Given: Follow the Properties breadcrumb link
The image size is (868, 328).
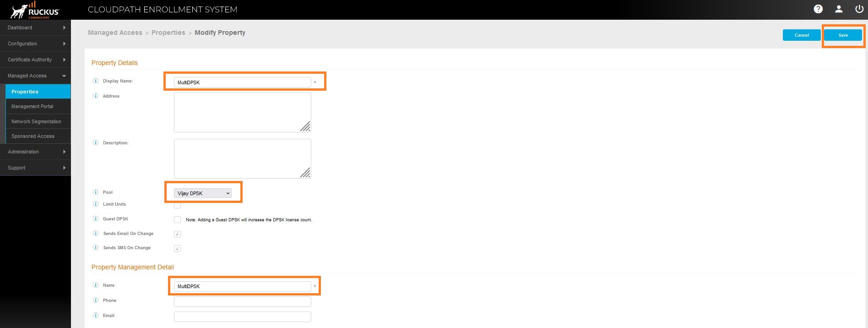Looking at the screenshot, I should click(168, 33).
